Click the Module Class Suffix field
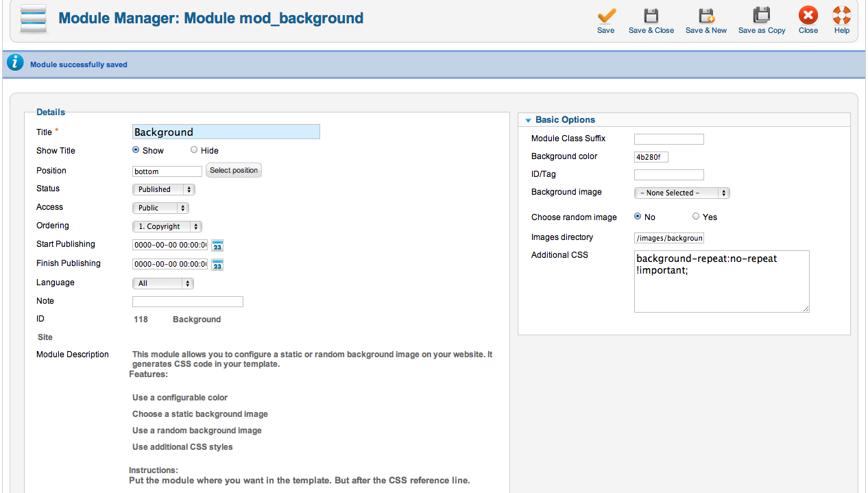Image resolution: width=868 pixels, height=493 pixels. pos(669,139)
